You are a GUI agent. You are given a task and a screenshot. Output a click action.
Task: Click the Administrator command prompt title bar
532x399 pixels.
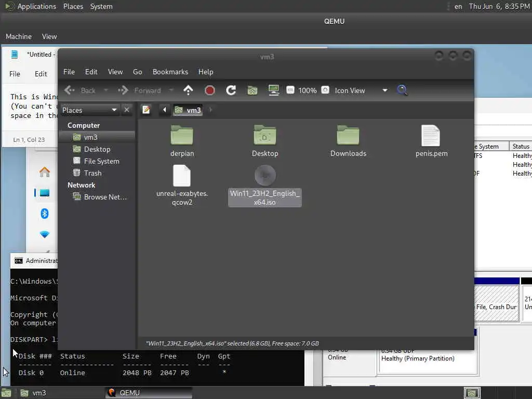pos(34,261)
